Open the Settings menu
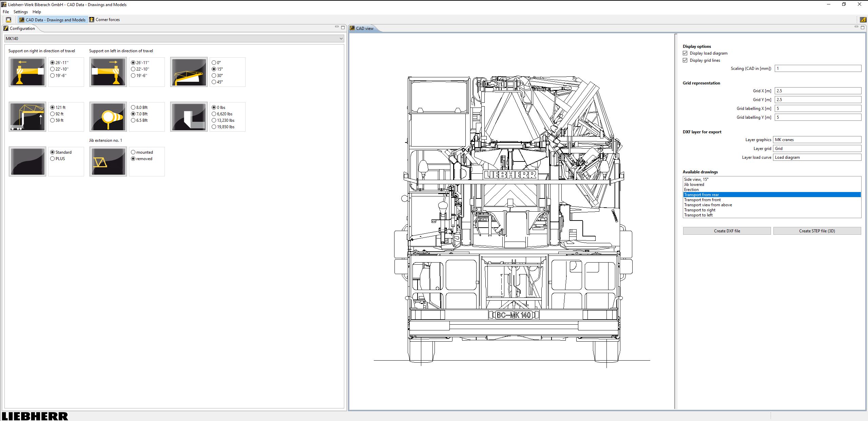The height and width of the screenshot is (421, 868). tap(20, 12)
